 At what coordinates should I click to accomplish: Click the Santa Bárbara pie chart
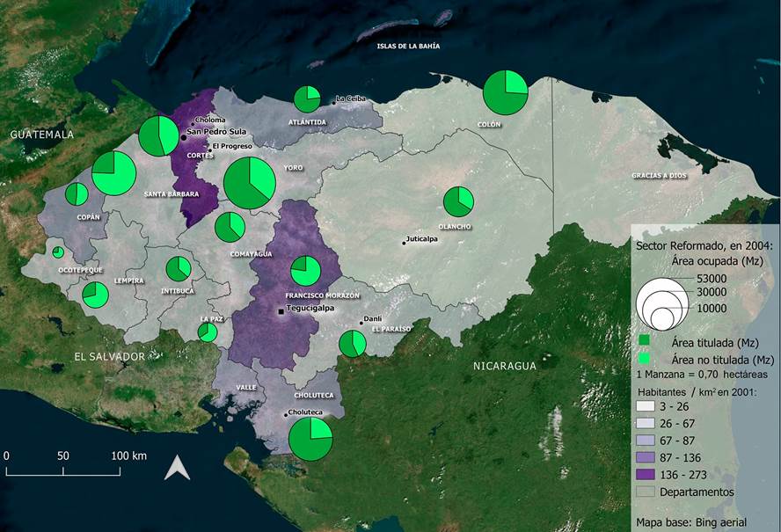114,173
